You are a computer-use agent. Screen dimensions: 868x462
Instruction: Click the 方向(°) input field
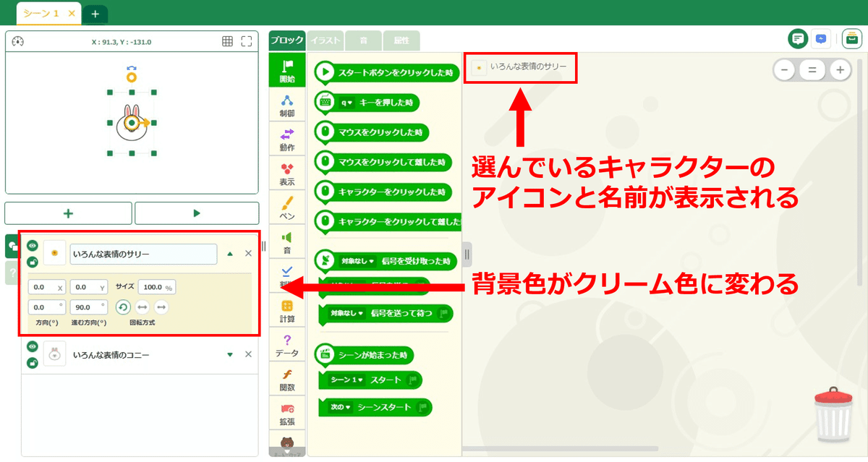tap(47, 307)
